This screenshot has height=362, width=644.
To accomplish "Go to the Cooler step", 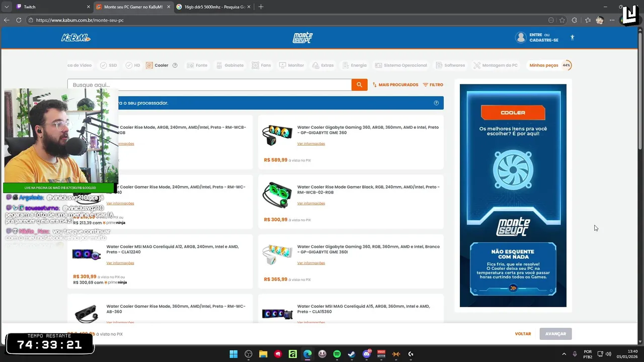I will point(157,65).
